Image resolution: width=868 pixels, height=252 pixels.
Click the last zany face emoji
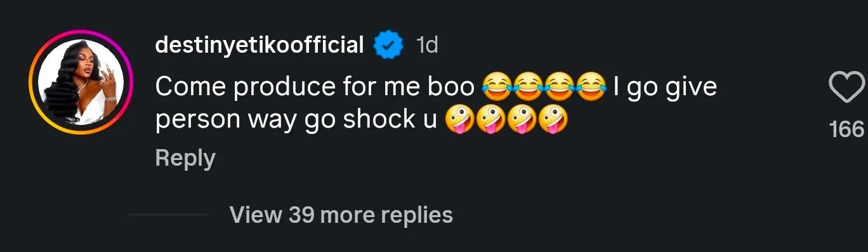[552, 119]
